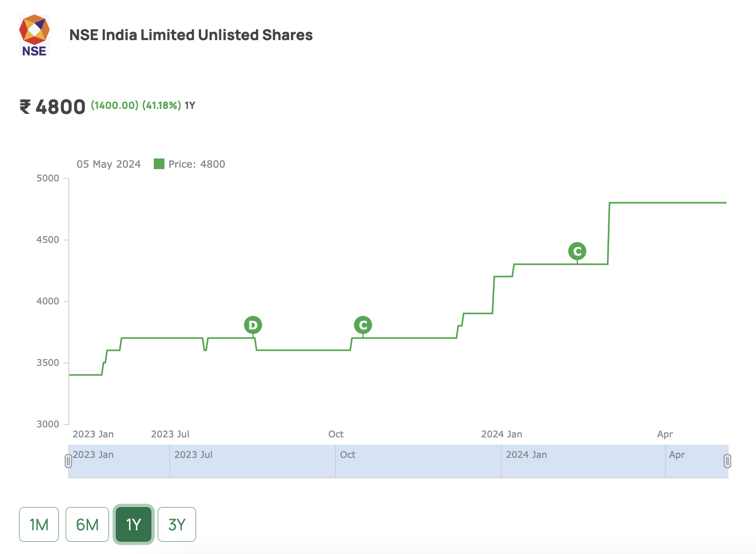
Task: Click the C marker near 2024 Jan peak
Action: pyautogui.click(x=577, y=251)
